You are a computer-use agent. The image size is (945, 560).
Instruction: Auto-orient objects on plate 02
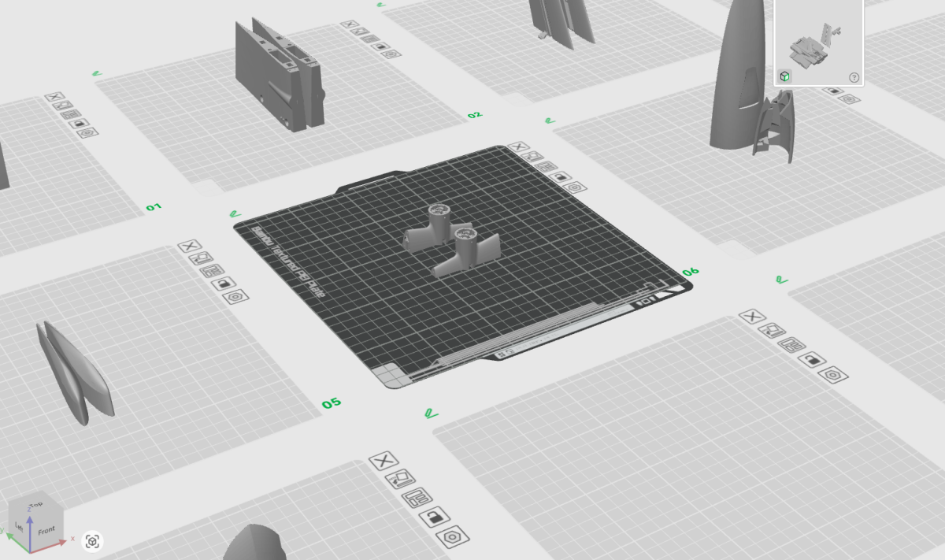coord(359,32)
